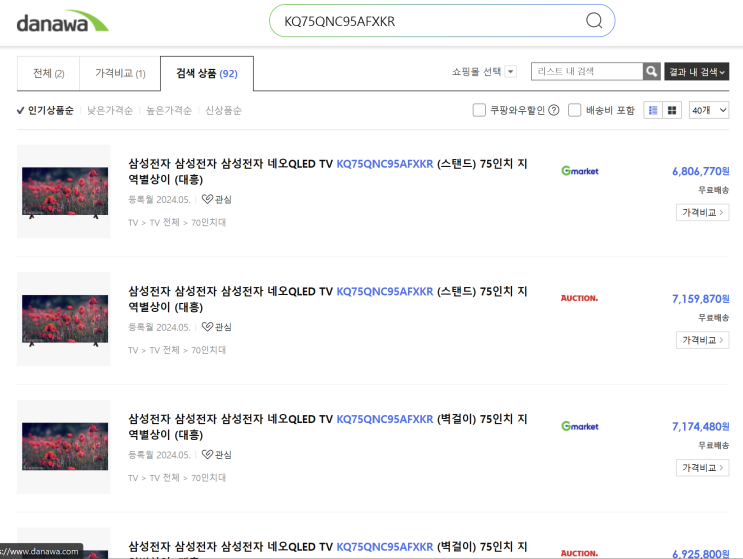743x559 pixels.
Task: Sort by 높은가격순
Action: coord(169,110)
